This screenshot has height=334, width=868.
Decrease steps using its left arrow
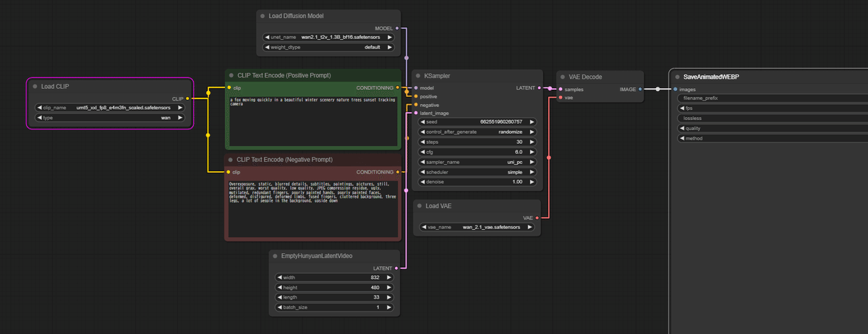(423, 142)
